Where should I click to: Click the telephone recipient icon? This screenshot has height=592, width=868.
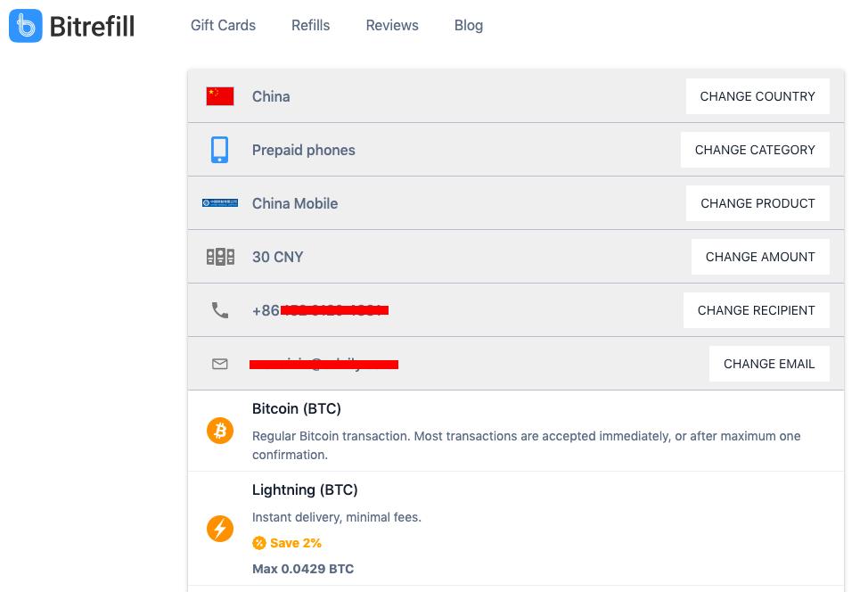tap(220, 309)
